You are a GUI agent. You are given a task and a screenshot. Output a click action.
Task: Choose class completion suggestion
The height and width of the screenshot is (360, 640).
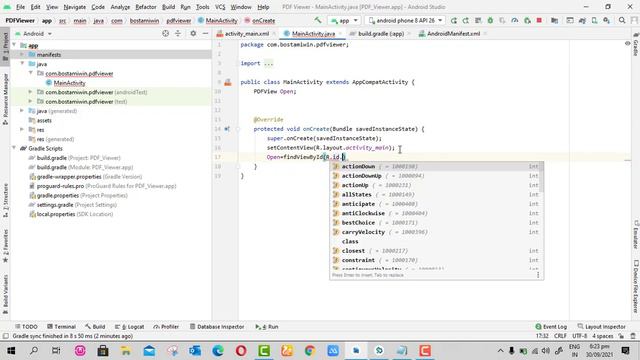436,242
